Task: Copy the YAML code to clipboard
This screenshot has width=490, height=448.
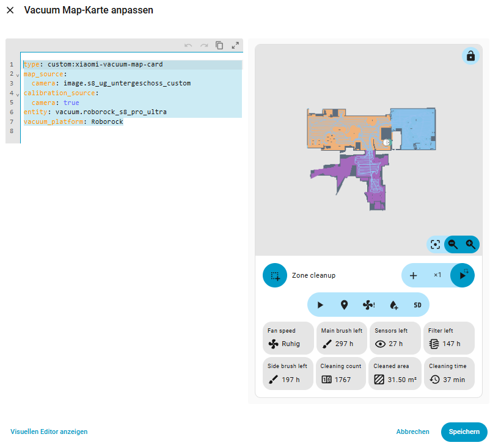Action: coord(219,45)
